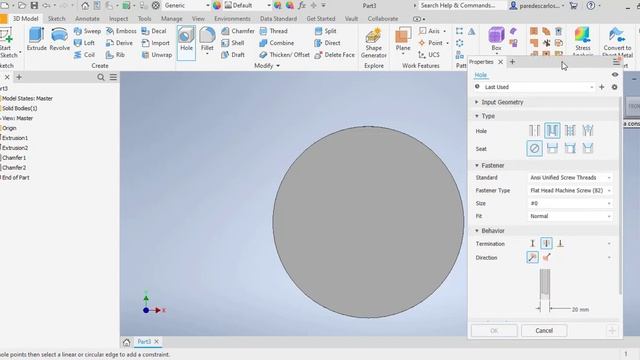Choose the Loft tool
640x360 pixels.
[x=84, y=43]
